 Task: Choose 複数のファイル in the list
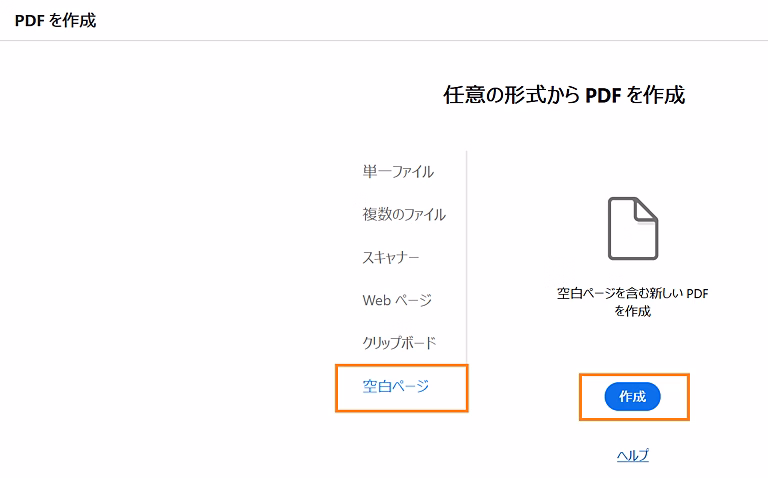click(404, 214)
